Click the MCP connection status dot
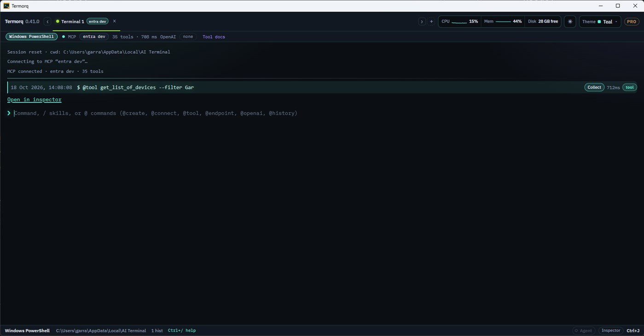 pyautogui.click(x=64, y=36)
